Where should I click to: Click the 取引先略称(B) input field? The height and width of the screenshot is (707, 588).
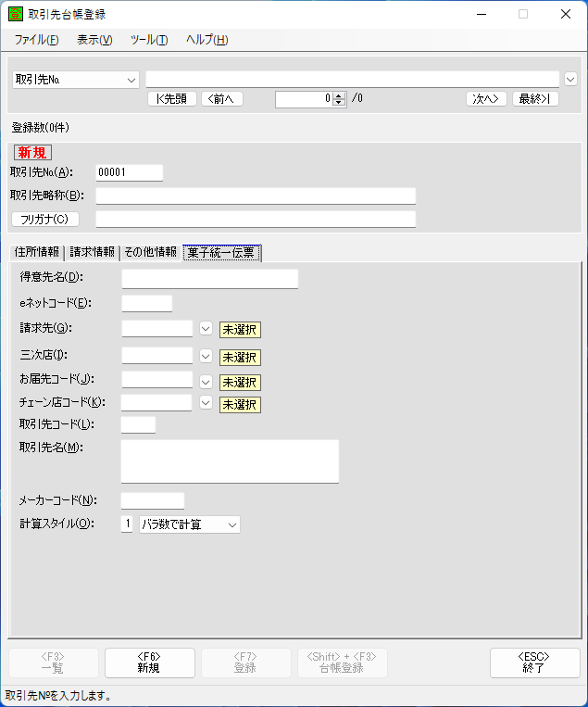[x=256, y=196]
